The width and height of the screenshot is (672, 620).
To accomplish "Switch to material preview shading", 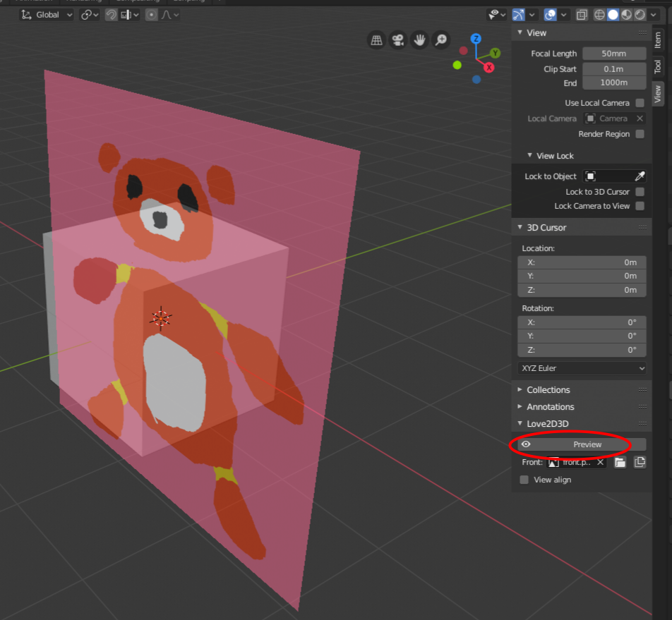I will [626, 15].
